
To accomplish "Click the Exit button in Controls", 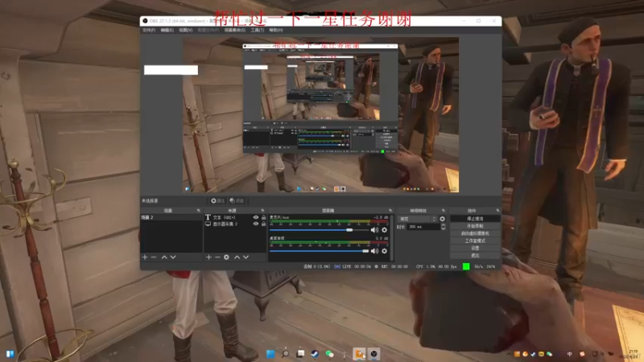I will click(475, 256).
